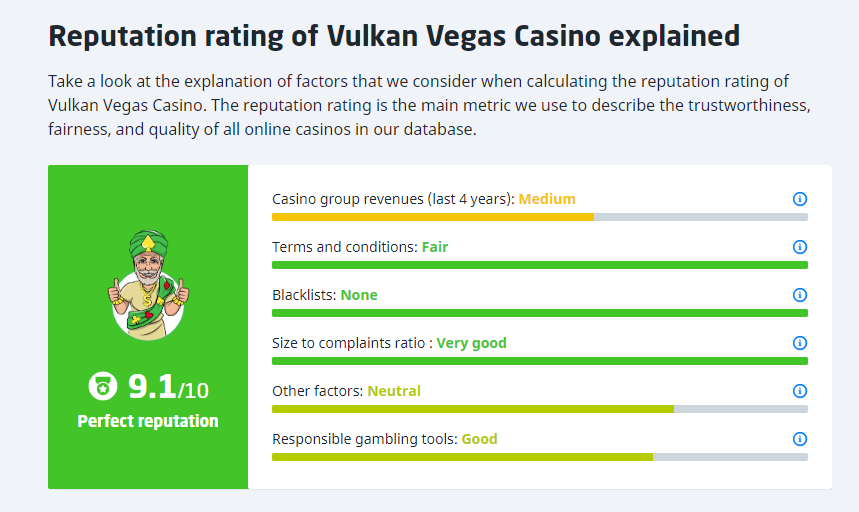
Task: Open info icon beside Terms and conditions
Action: 799,247
